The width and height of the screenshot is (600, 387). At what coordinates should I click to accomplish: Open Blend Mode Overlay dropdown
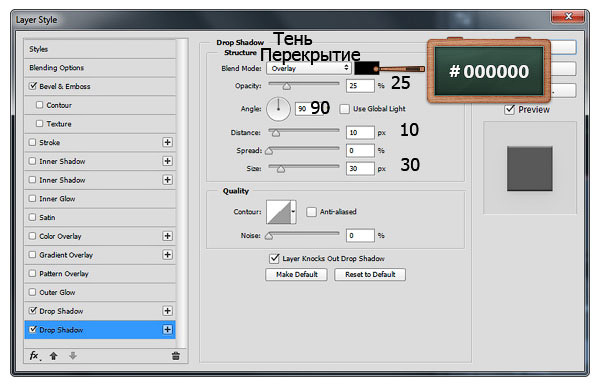point(308,68)
